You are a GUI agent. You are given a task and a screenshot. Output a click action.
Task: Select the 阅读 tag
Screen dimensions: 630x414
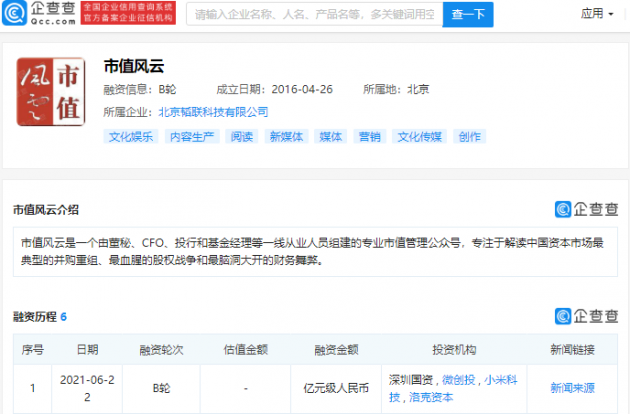point(242,137)
